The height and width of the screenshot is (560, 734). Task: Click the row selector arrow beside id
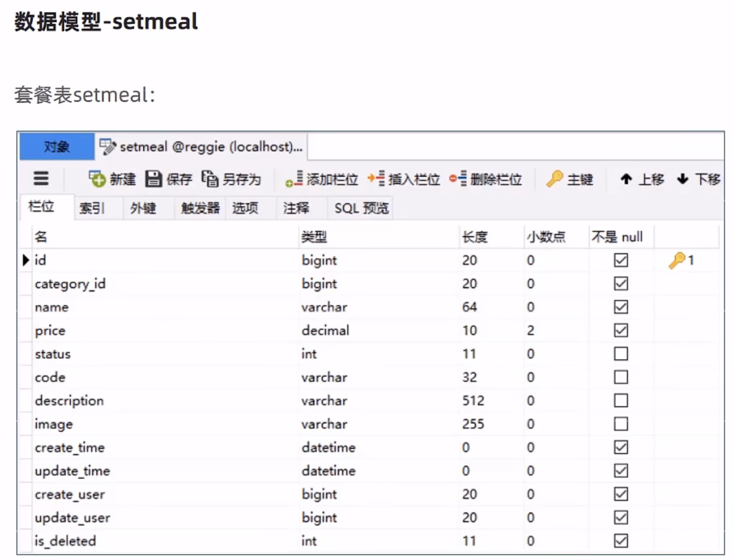click(26, 260)
